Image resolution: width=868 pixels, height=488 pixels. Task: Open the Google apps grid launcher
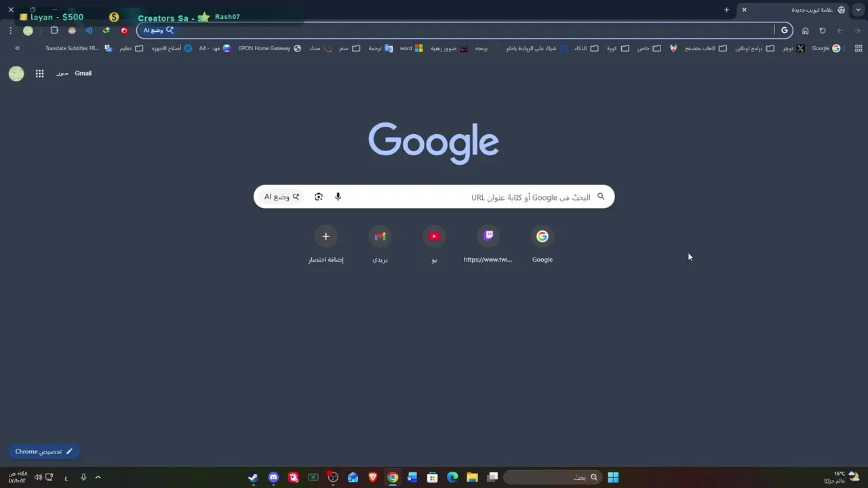click(40, 73)
